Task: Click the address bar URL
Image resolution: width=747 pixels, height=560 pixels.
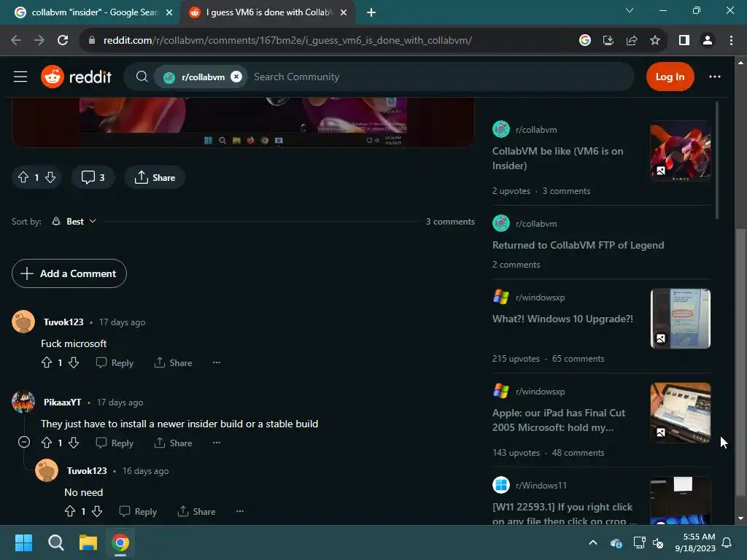Action: pos(287,41)
